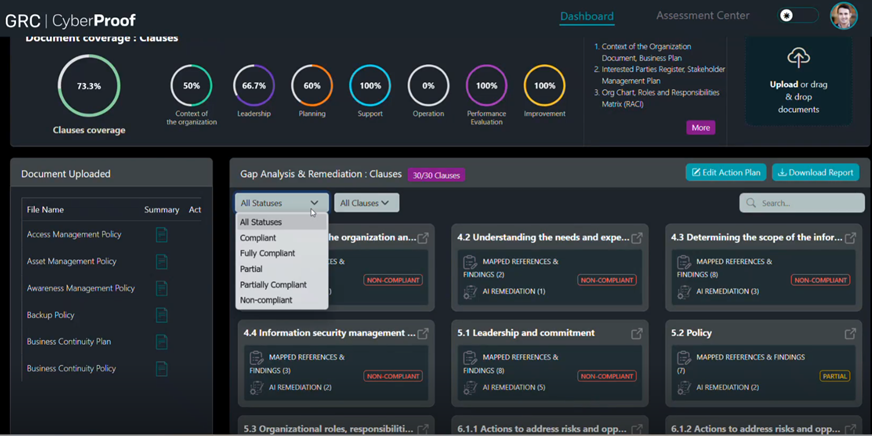Click the 30/30 Clauses badge
The width and height of the screenshot is (872, 436).
pyautogui.click(x=436, y=175)
